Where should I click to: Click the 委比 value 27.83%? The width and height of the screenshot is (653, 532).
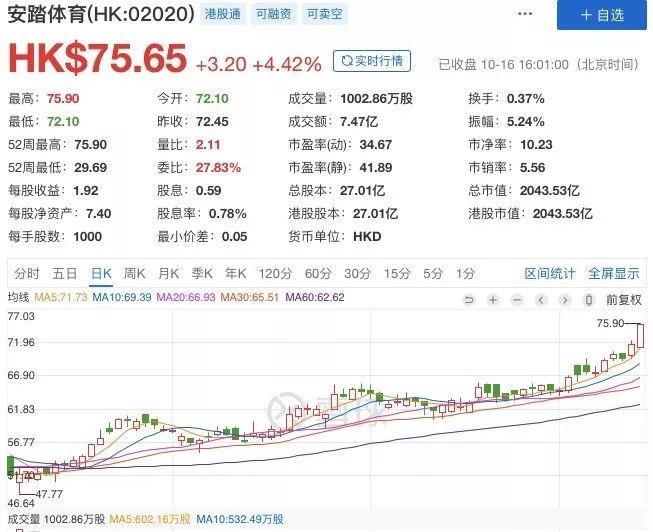pos(218,167)
